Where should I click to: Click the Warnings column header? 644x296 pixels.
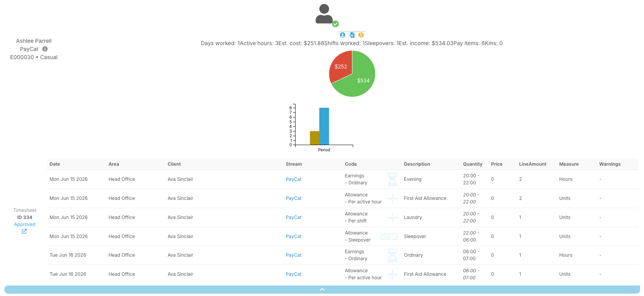(610, 164)
